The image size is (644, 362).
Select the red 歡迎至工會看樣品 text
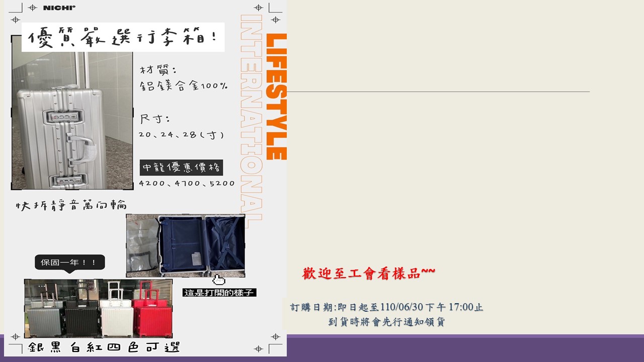coord(369,274)
